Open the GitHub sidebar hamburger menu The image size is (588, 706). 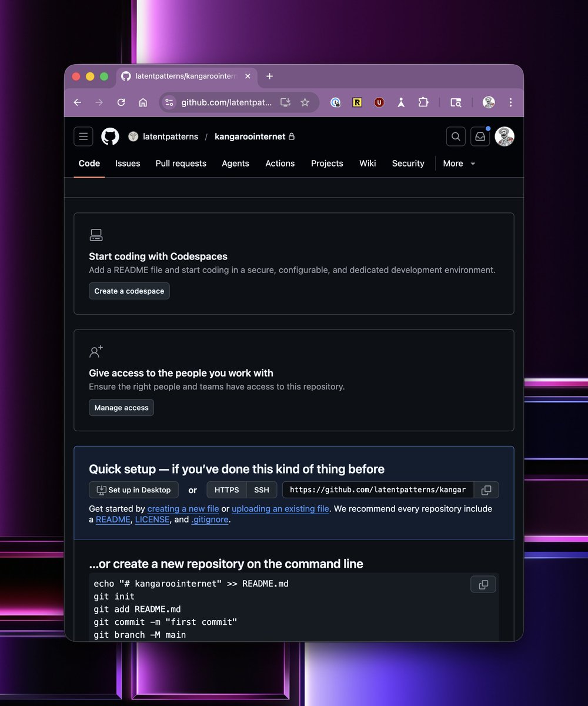point(83,136)
